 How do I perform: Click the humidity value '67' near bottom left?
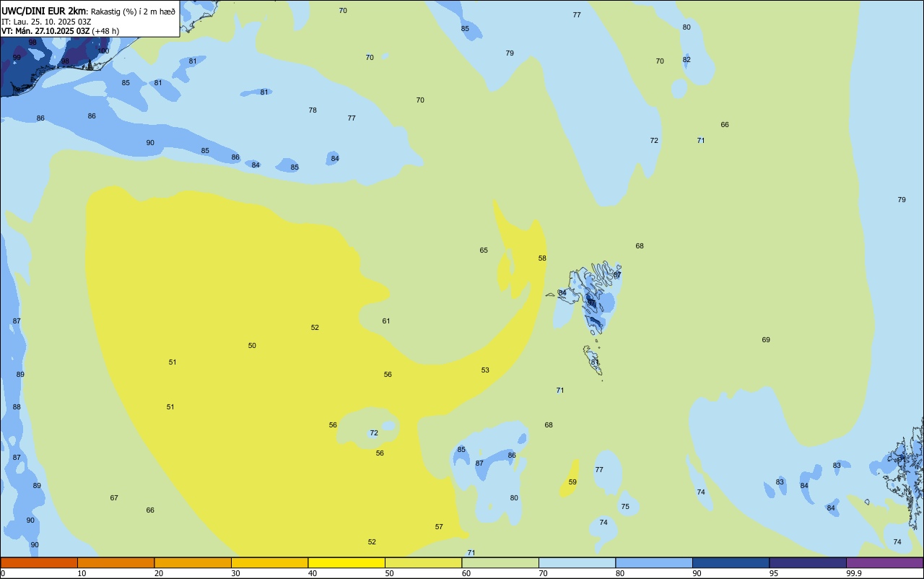[x=114, y=498]
